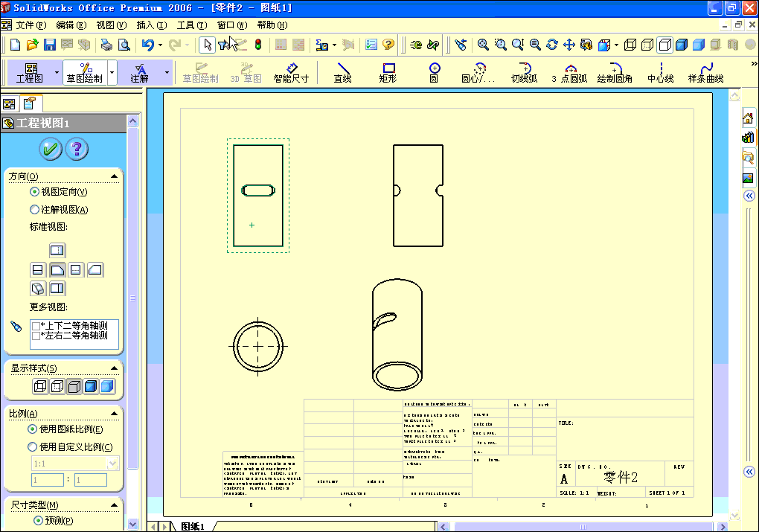The image size is (759, 532).
Task: Open the 注解 toolbar dropdown arrow
Action: tap(167, 73)
